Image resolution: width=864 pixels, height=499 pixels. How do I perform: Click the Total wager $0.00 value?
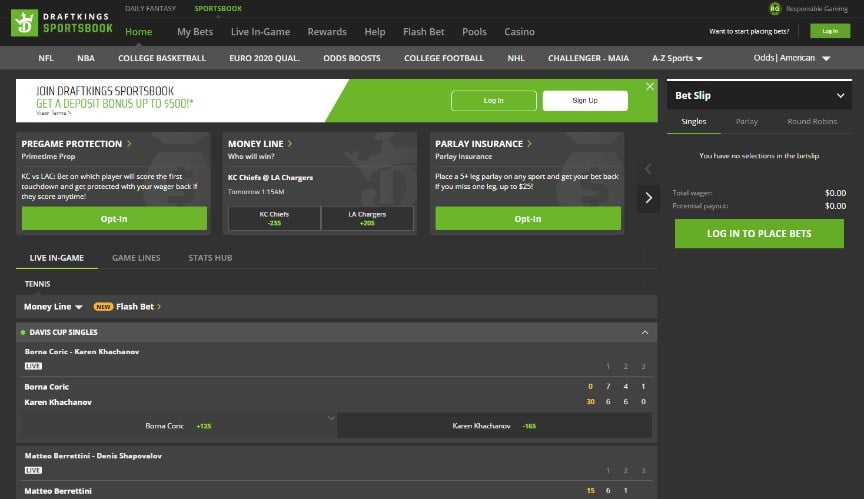(x=835, y=193)
